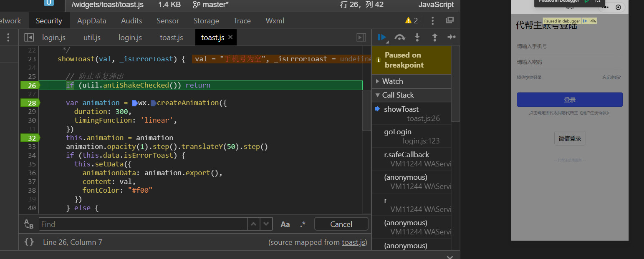Screen dimensions: 644x259
Task: Click the Step into arrow icon
Action: click(417, 37)
